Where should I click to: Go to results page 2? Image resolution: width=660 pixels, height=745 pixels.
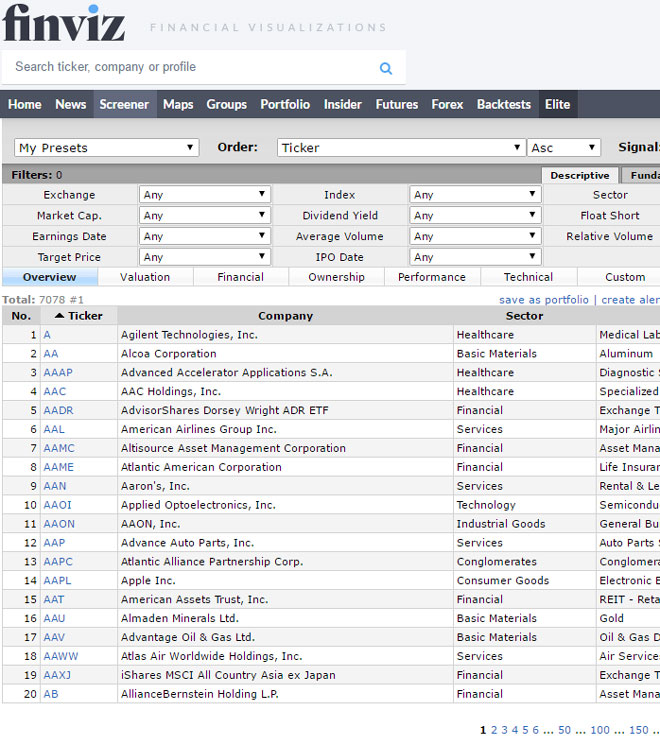tap(494, 730)
